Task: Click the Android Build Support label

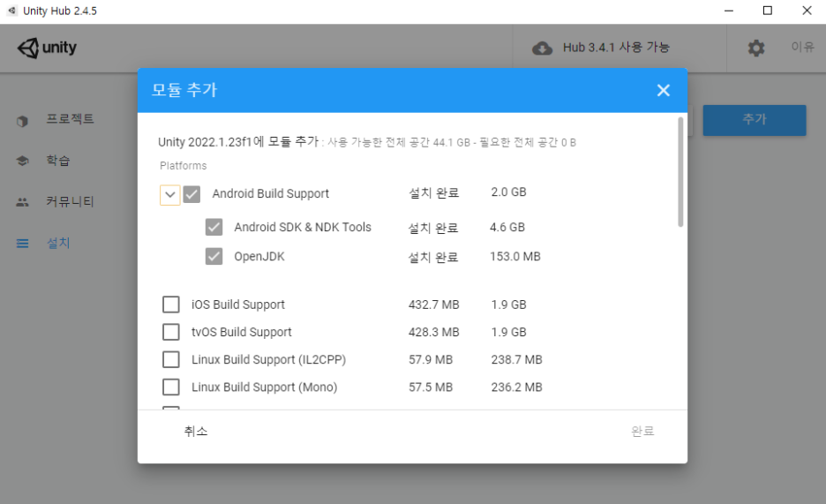Action: pyautogui.click(x=271, y=194)
